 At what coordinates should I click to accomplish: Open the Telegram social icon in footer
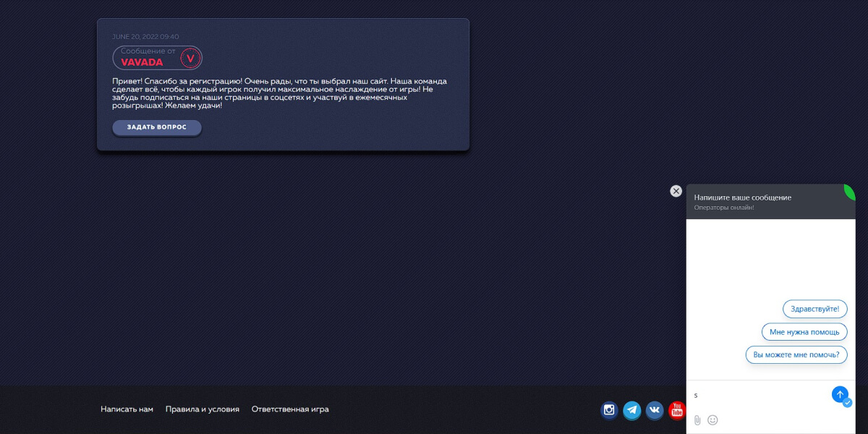tap(632, 411)
